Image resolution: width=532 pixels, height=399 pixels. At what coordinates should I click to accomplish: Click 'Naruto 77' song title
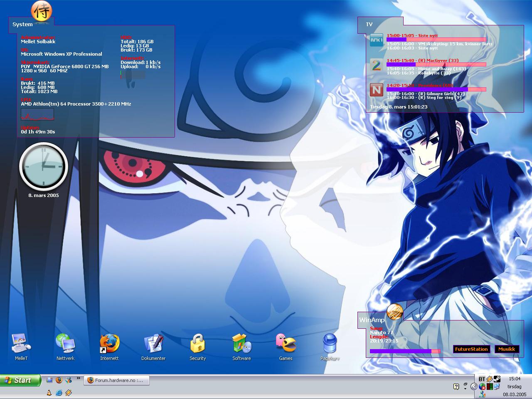point(382,332)
